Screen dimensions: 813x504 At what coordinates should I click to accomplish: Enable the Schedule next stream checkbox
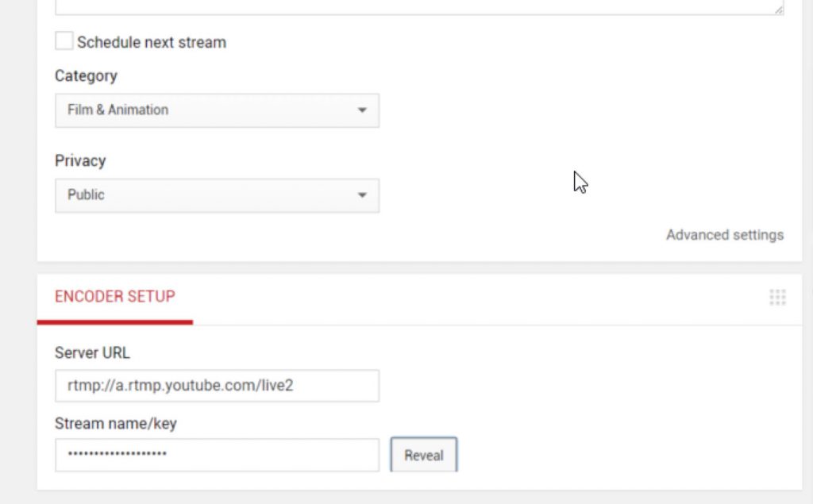click(x=64, y=41)
